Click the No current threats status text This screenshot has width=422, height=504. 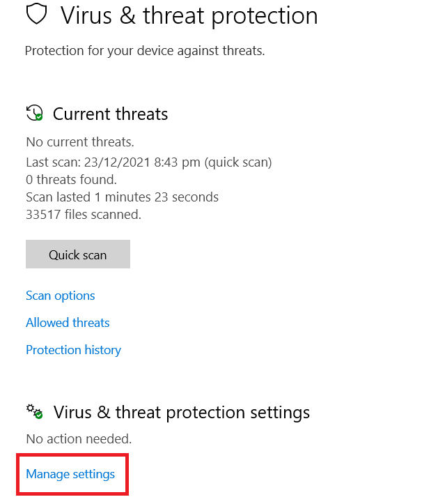[x=80, y=142]
